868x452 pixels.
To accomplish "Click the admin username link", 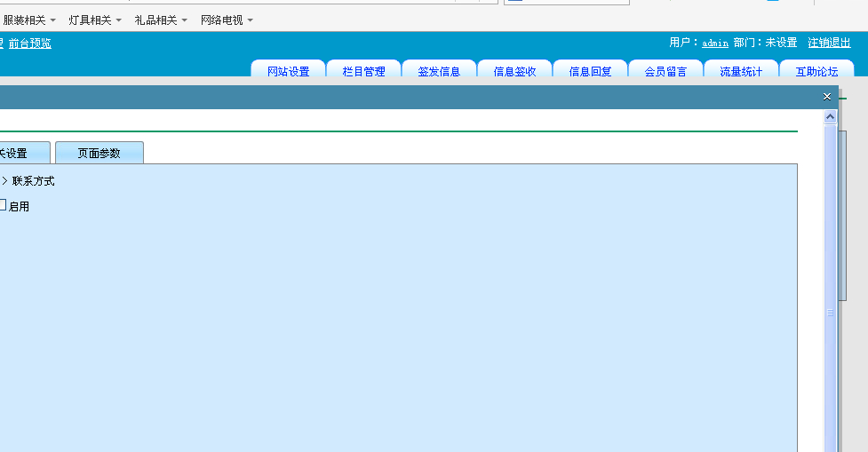I will [x=715, y=43].
